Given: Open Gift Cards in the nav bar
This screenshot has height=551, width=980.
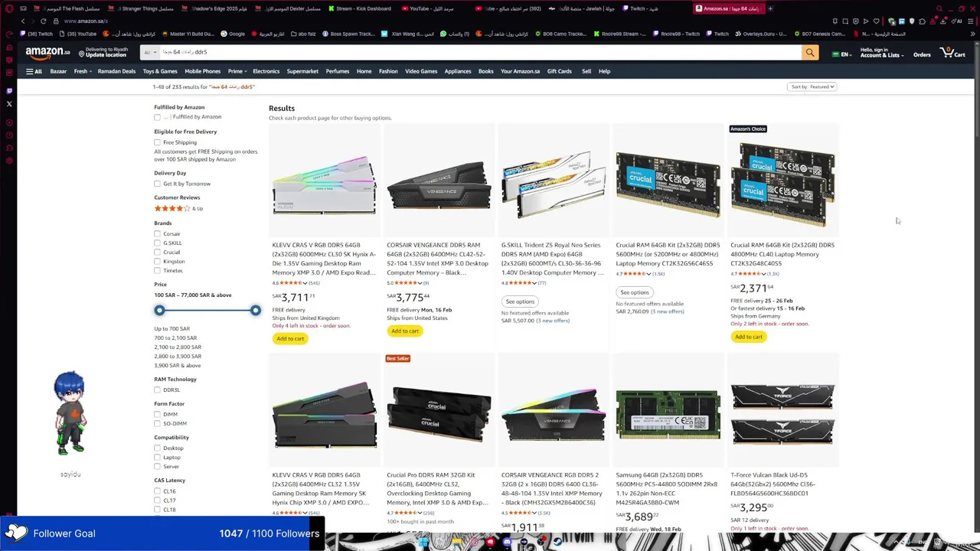Looking at the screenshot, I should tap(559, 71).
